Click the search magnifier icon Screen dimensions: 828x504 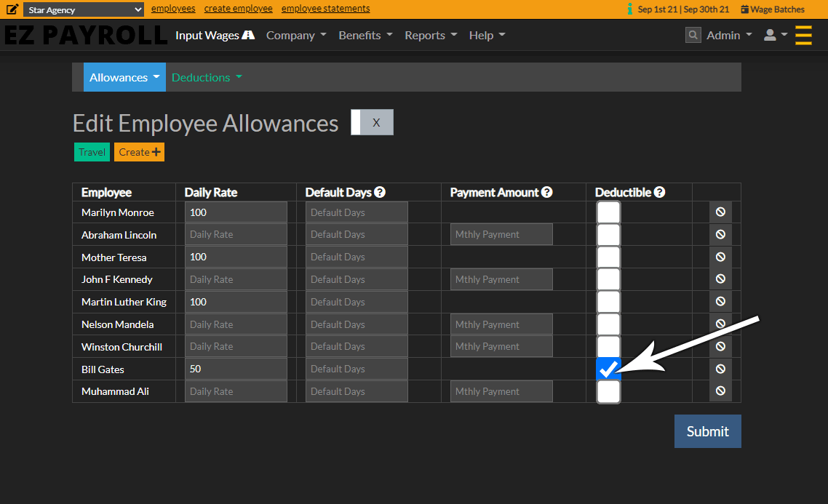pyautogui.click(x=693, y=35)
